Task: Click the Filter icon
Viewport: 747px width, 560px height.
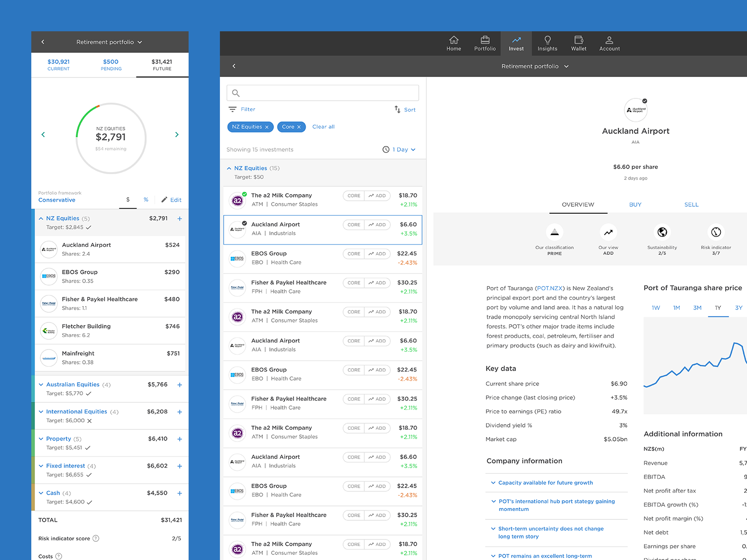Action: (x=233, y=109)
